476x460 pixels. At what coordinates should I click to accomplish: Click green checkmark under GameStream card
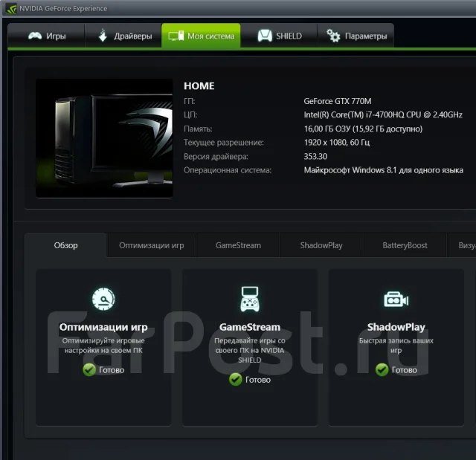pos(236,379)
